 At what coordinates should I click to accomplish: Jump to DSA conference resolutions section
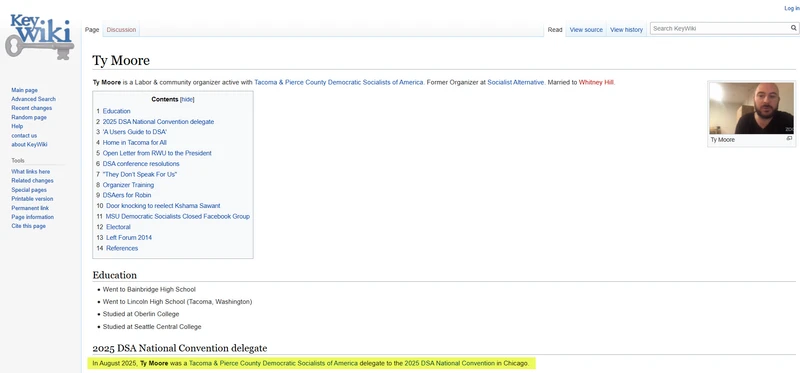(141, 164)
